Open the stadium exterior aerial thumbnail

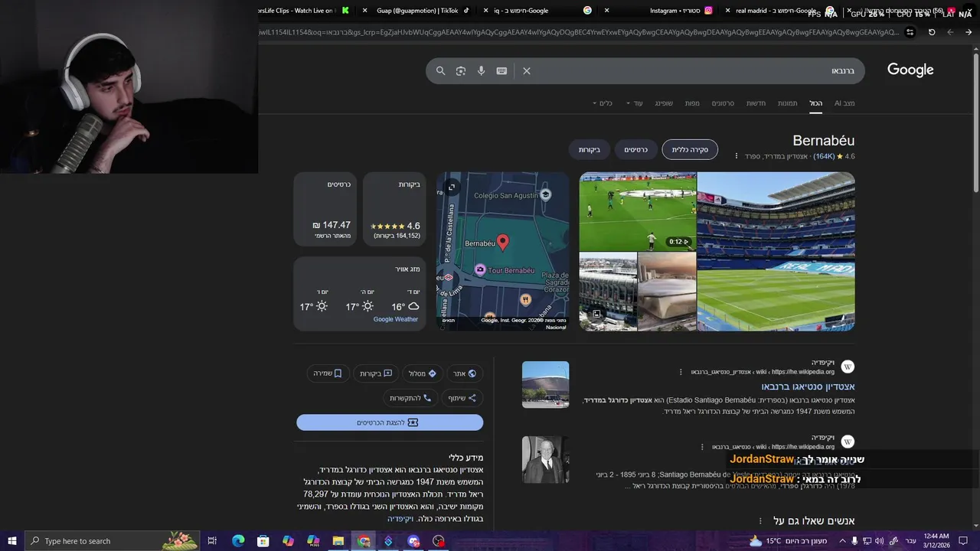pos(608,292)
